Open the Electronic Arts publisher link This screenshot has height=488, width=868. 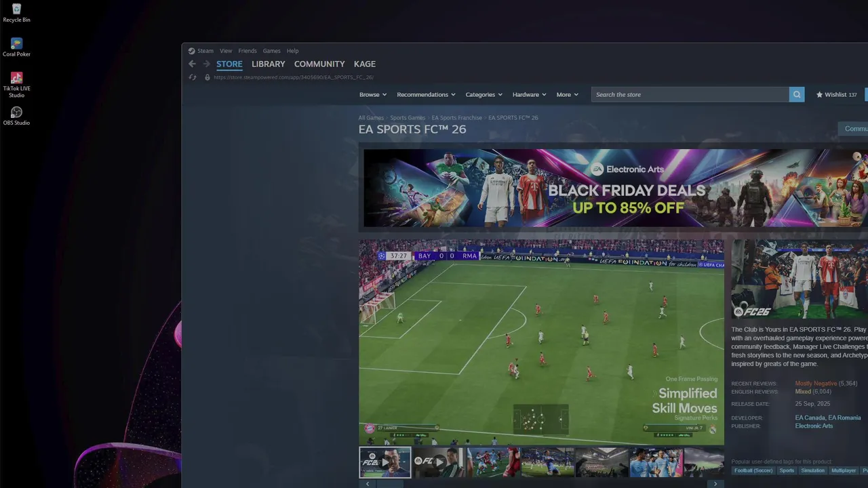(x=814, y=426)
